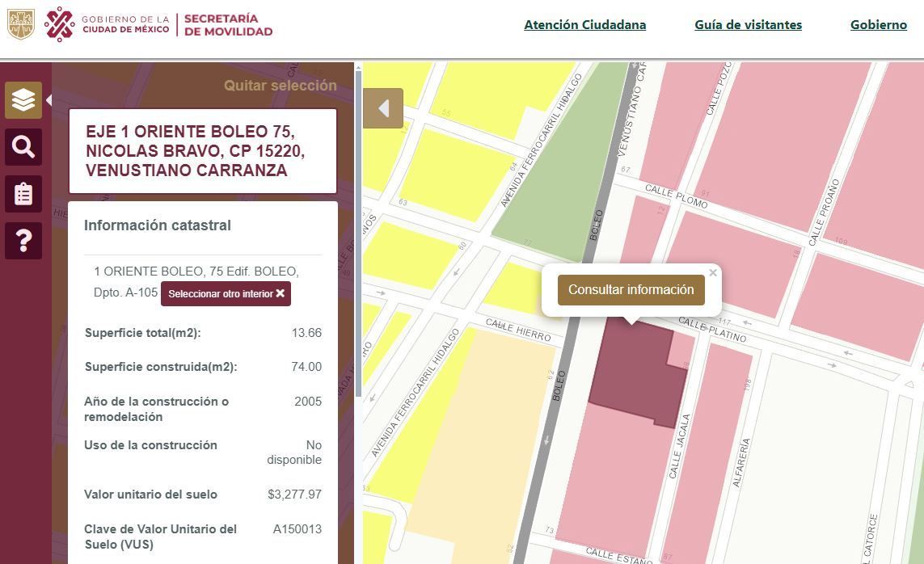Screen dimensions: 924x564
Task: Open the clipboard report icon
Action: pyautogui.click(x=23, y=194)
